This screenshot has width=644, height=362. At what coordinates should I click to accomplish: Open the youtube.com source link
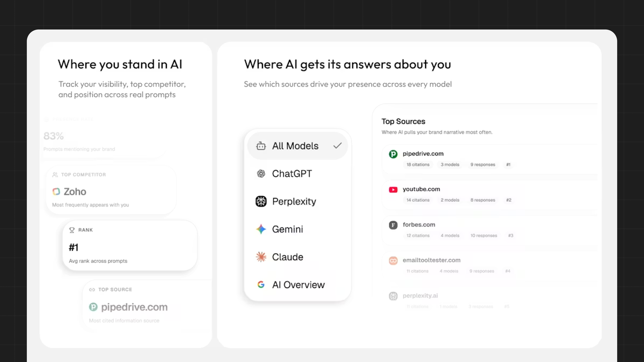tap(421, 189)
